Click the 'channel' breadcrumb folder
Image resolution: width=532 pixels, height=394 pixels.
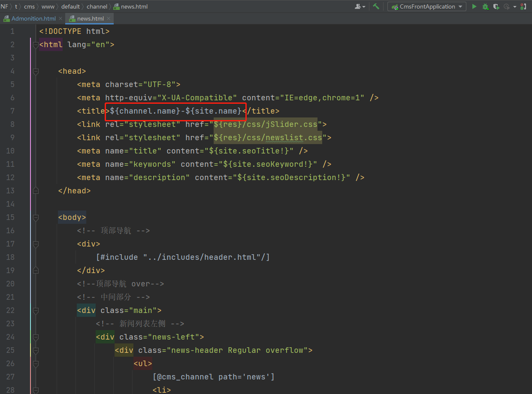click(97, 6)
